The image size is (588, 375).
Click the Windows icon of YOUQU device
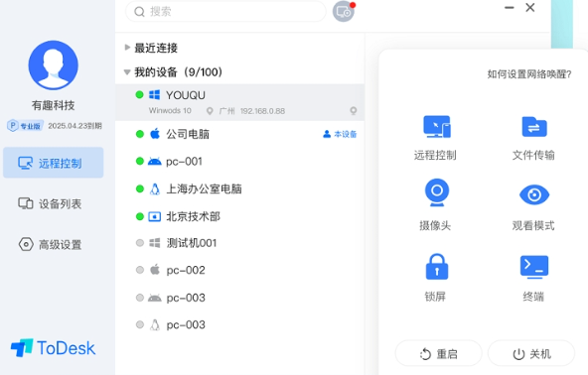(x=155, y=95)
